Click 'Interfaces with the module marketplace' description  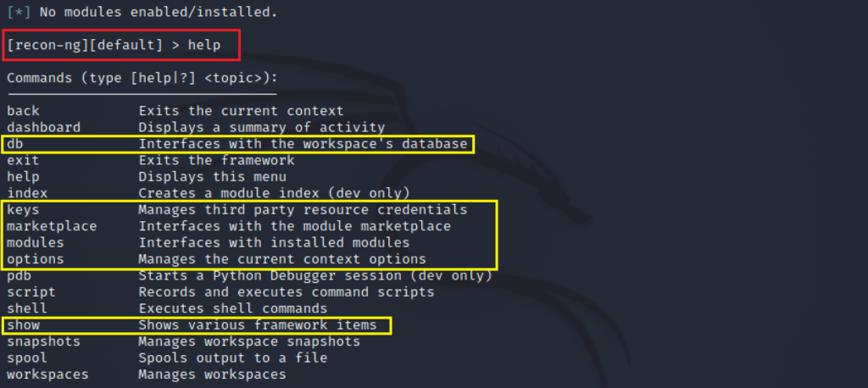[x=294, y=226]
